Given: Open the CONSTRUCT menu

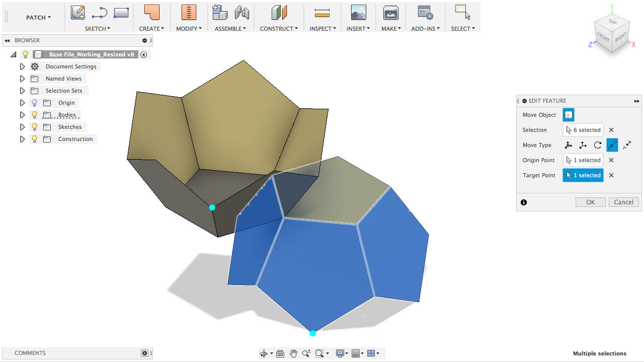Looking at the screenshot, I should [x=279, y=29].
